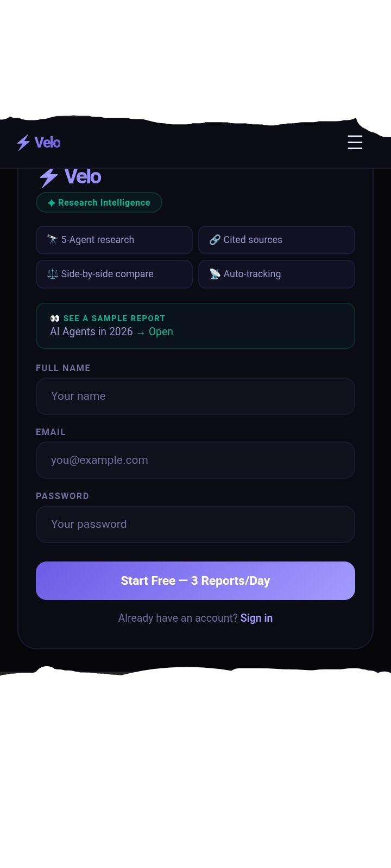391x868 pixels.
Task: Select the Cited sources feature chip
Action: 276,240
